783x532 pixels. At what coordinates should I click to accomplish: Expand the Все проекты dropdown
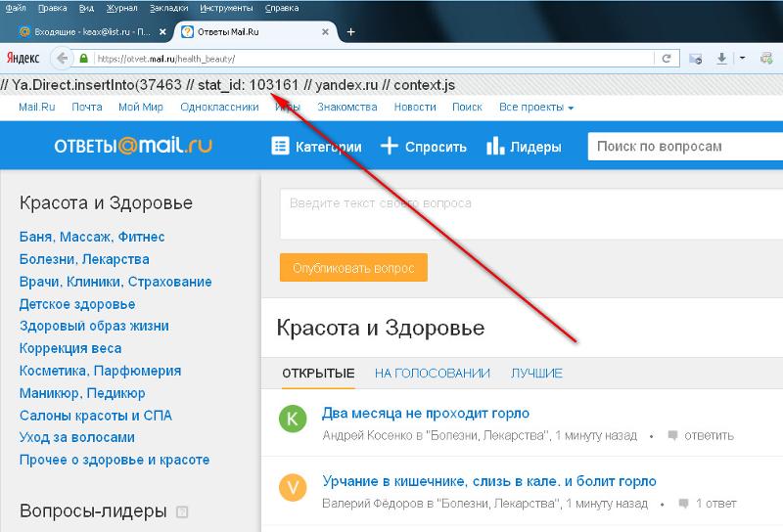pyautogui.click(x=536, y=107)
